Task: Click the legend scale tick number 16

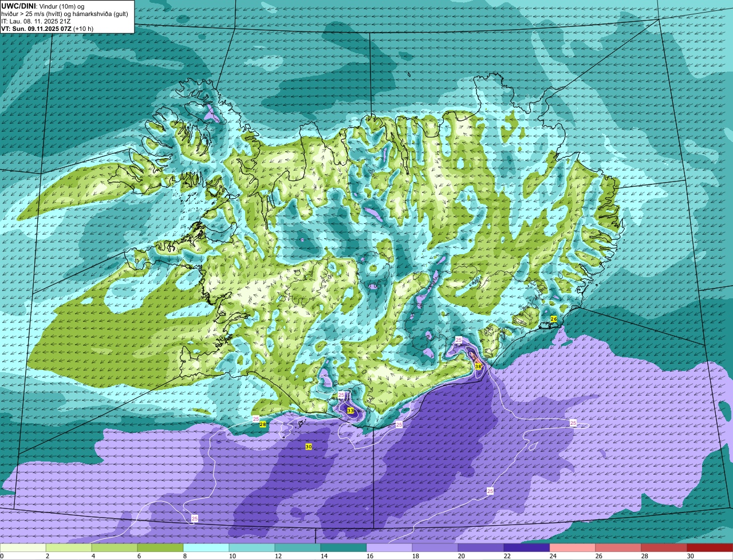Action: pyautogui.click(x=370, y=556)
